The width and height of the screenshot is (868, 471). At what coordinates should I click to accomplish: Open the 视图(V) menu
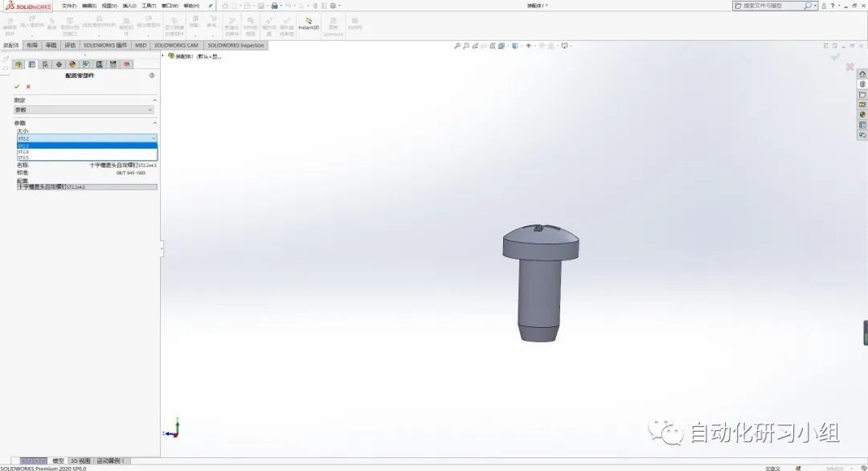click(x=109, y=6)
